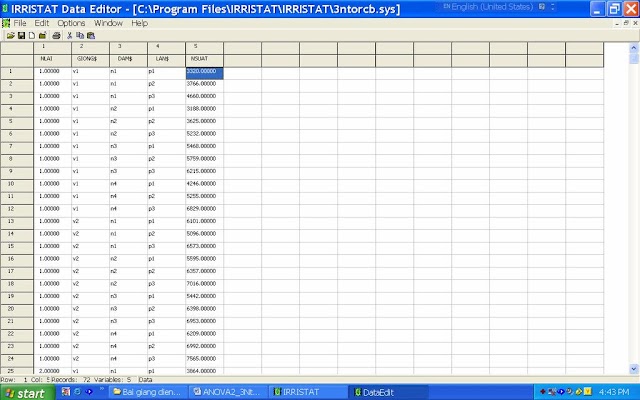Image resolution: width=640 pixels, height=400 pixels.
Task: Click the Save floppy disk icon
Action: [21, 36]
